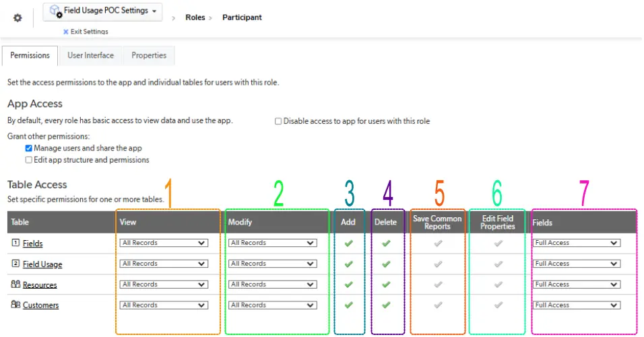Open the Fields table link
This screenshot has width=644, height=337.
tap(33, 244)
